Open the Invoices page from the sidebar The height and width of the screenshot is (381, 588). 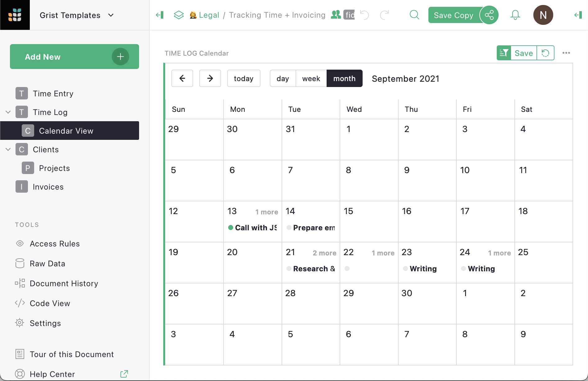[x=48, y=186]
